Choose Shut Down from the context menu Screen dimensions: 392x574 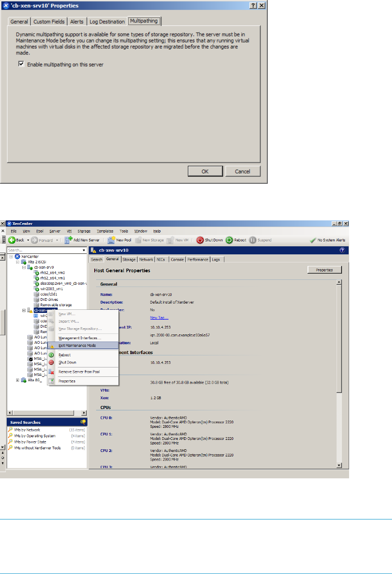pyautogui.click(x=83, y=363)
